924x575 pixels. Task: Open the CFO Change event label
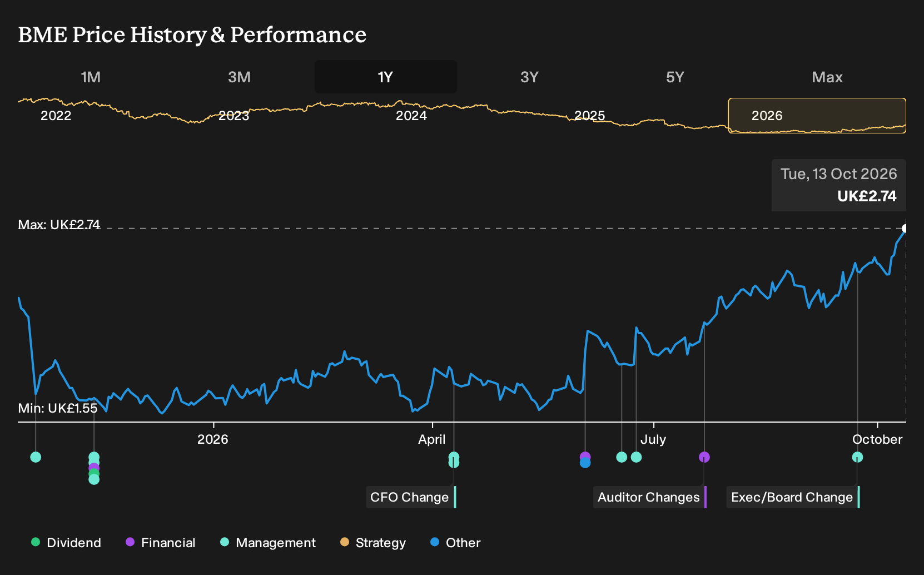click(x=411, y=497)
